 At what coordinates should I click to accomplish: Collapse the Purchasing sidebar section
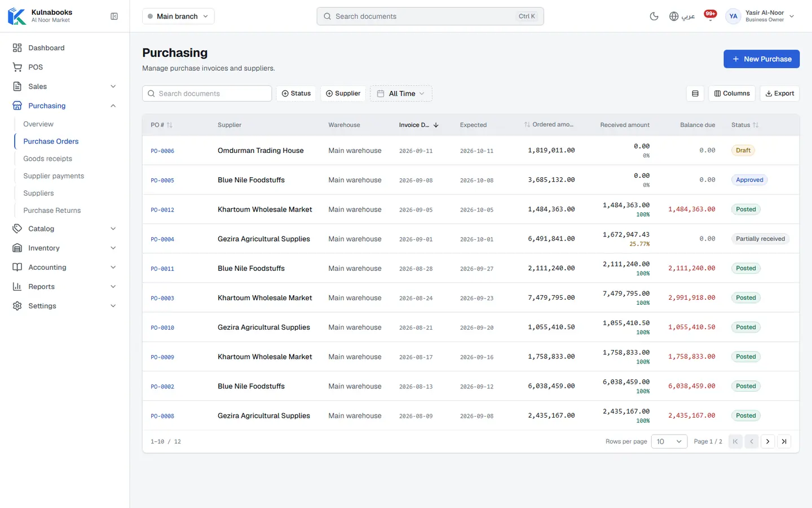point(65,106)
